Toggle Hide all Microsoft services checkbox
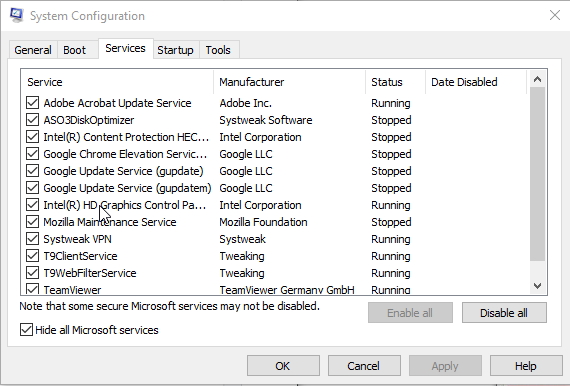 point(26,330)
